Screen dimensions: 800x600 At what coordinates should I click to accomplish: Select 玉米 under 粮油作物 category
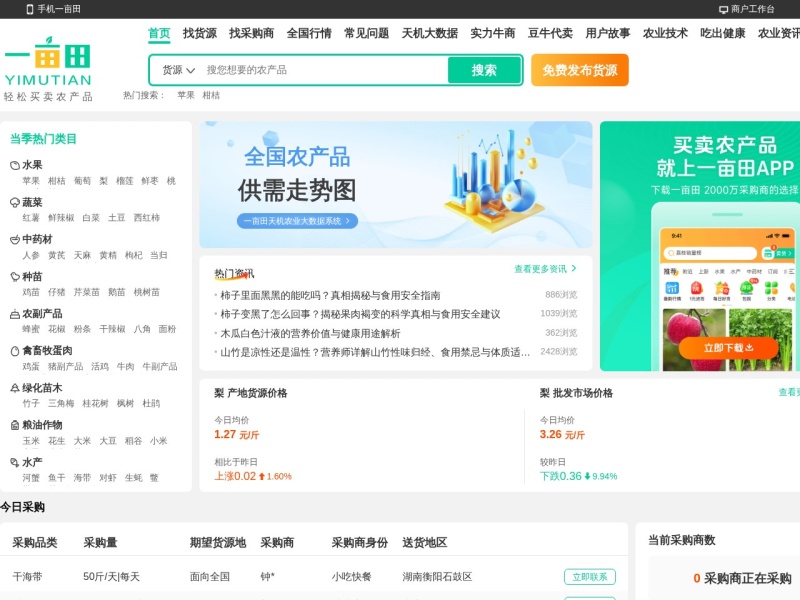pyautogui.click(x=31, y=441)
